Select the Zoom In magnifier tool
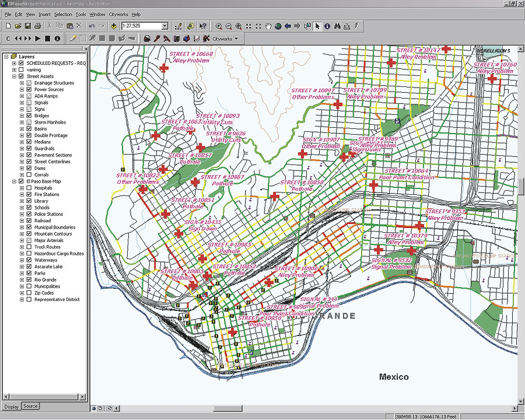 219,26
